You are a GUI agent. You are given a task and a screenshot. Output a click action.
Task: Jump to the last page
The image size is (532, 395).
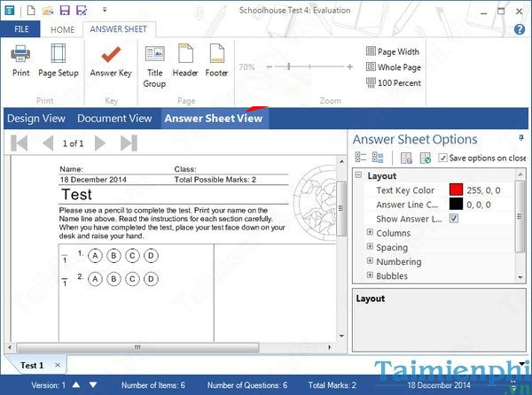(129, 143)
